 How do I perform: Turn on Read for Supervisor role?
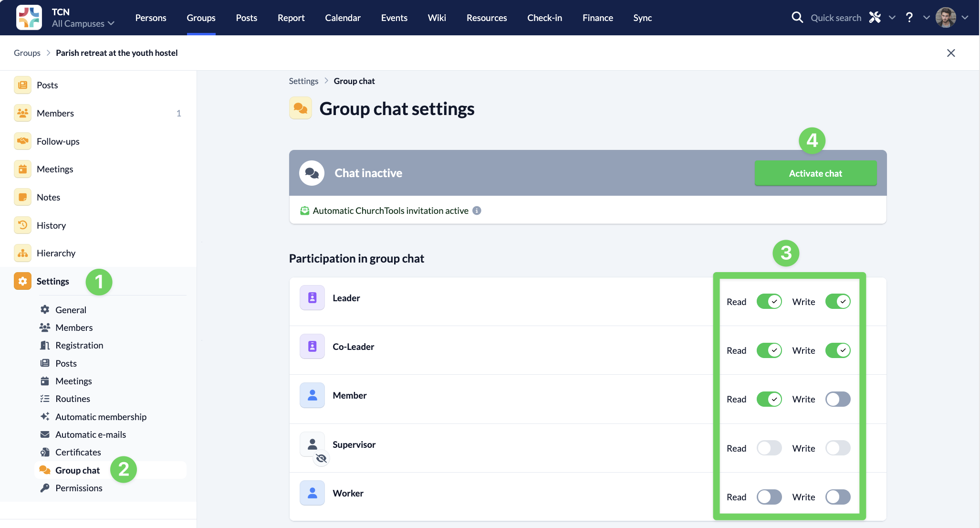click(x=769, y=448)
